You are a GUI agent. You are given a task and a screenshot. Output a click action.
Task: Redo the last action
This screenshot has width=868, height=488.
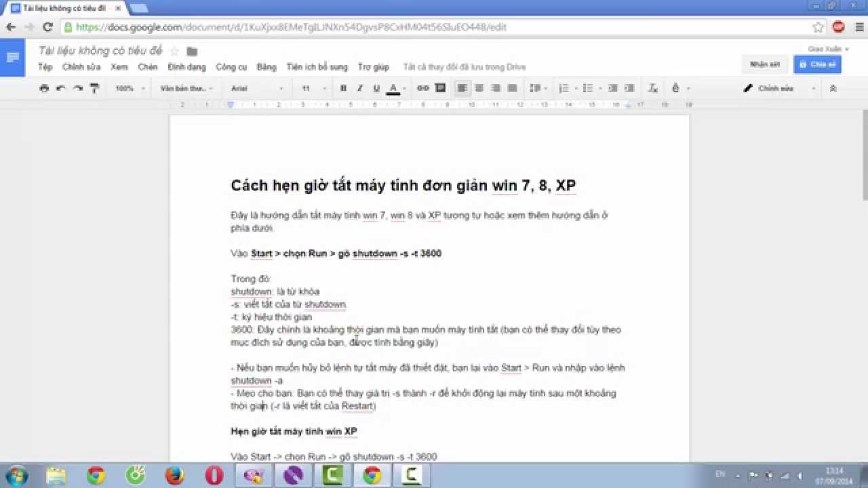point(77,88)
